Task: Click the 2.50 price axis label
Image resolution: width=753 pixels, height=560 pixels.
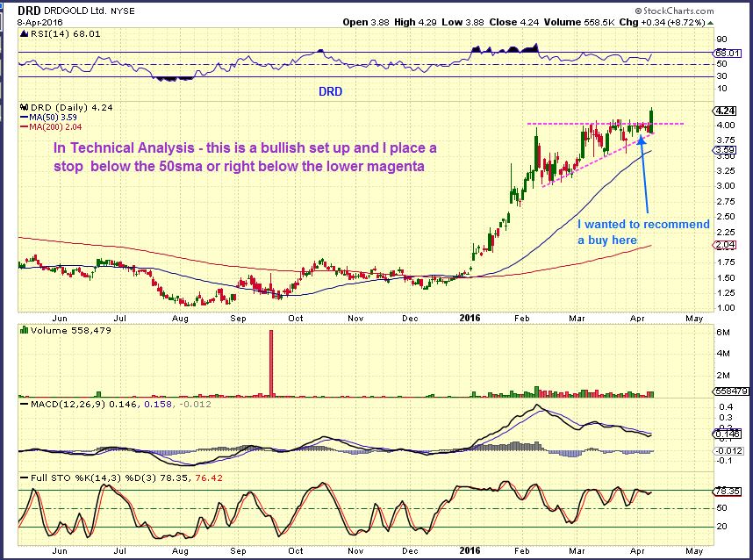Action: [x=725, y=217]
